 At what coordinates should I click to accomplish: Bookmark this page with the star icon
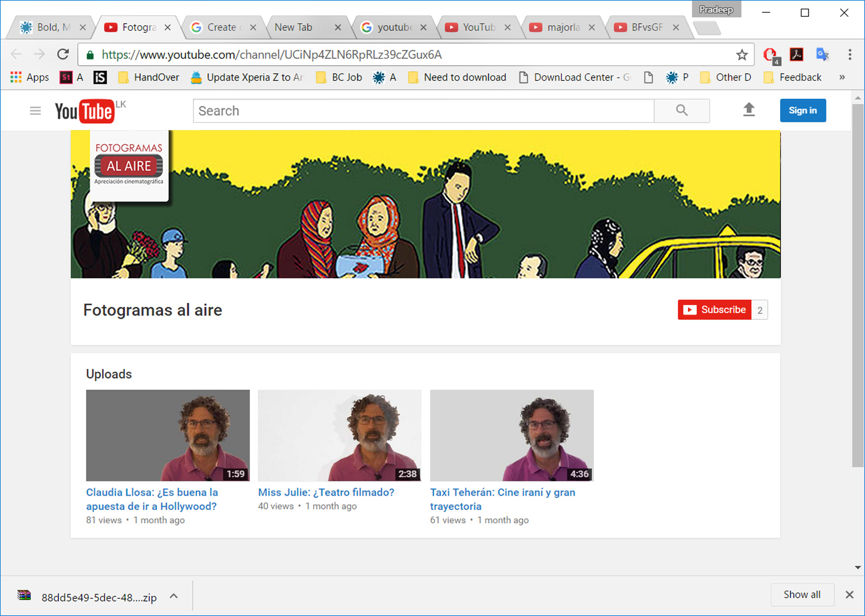coord(742,55)
